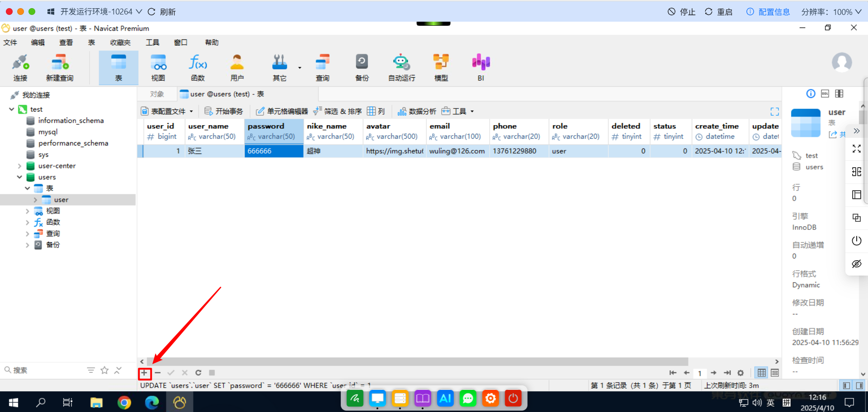Viewport: 868px width, 412px height.
Task: Open the 自动运行 automation toolbar icon
Action: pos(401,68)
